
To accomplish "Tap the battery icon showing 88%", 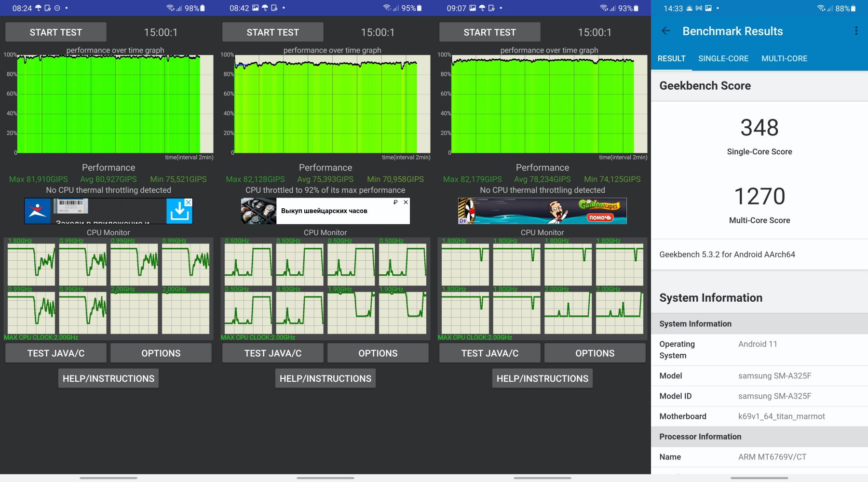I will coord(853,8).
